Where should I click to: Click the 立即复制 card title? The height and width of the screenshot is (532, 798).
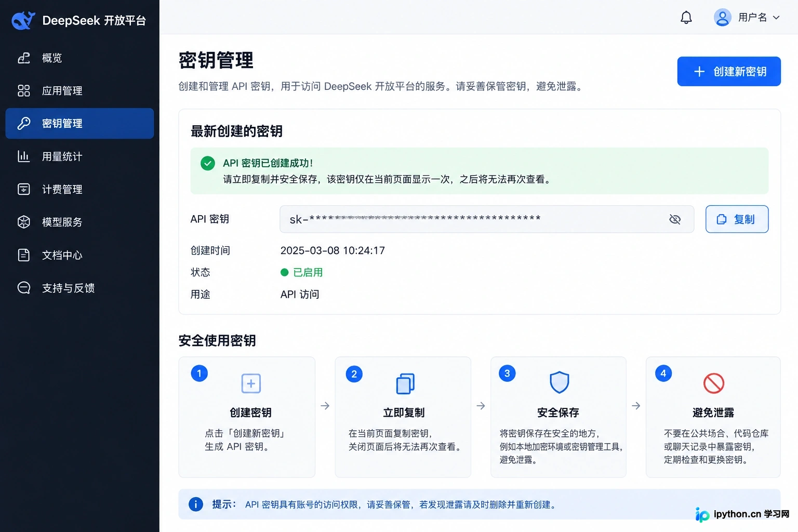tap(404, 413)
